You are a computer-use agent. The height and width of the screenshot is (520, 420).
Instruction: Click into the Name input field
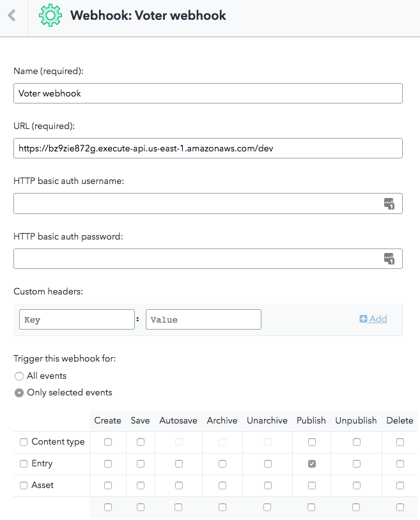208,93
